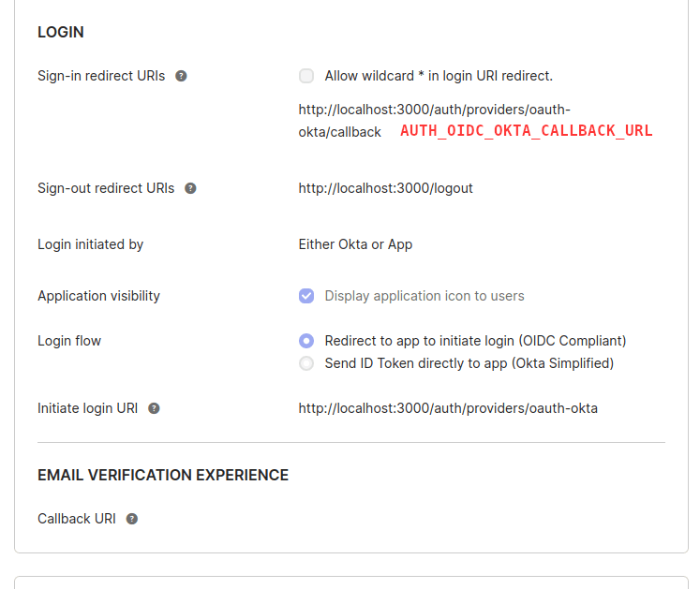The image size is (700, 589).
Task: Select Send ID Token directly to app
Action: (x=306, y=363)
